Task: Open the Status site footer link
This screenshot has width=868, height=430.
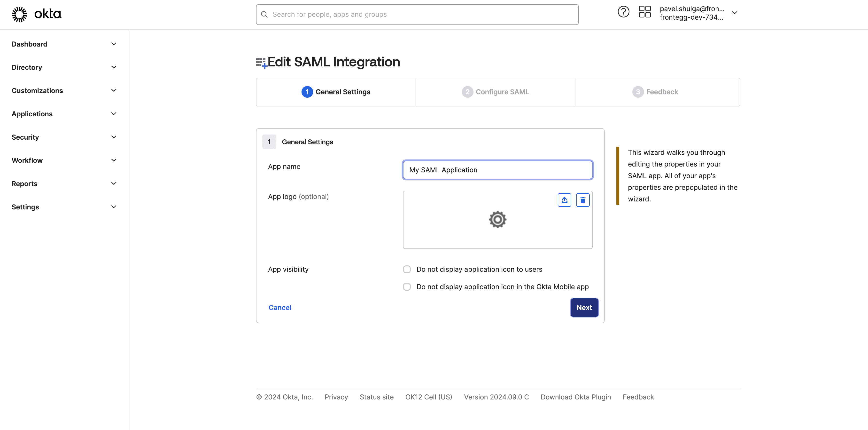Action: (x=376, y=397)
